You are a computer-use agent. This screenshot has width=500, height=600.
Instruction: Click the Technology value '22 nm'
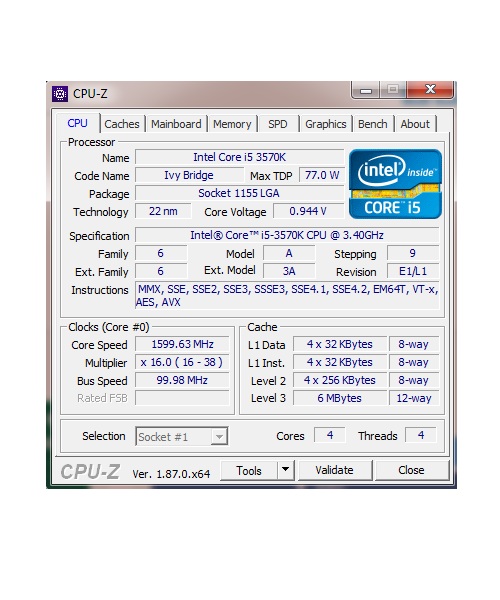[163, 211]
